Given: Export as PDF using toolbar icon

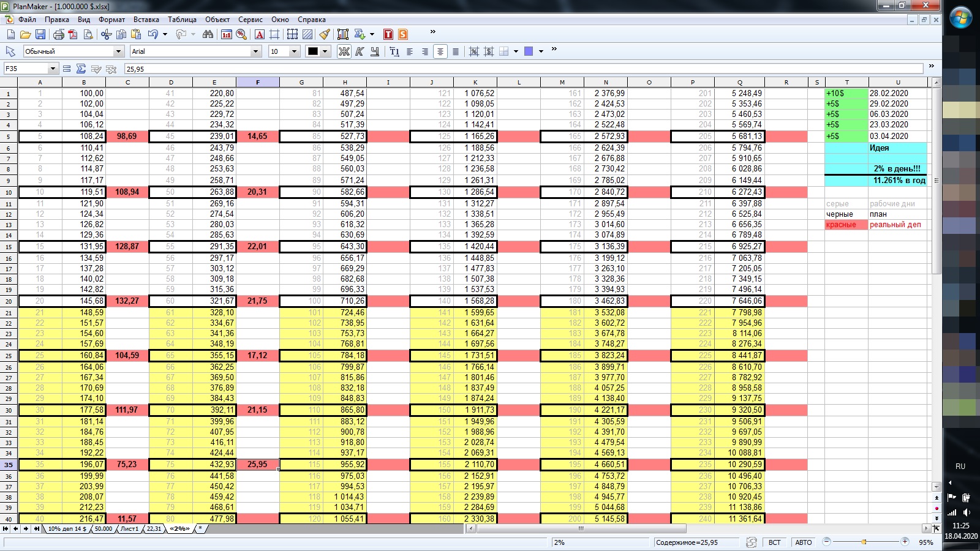Looking at the screenshot, I should pyautogui.click(x=73, y=34).
